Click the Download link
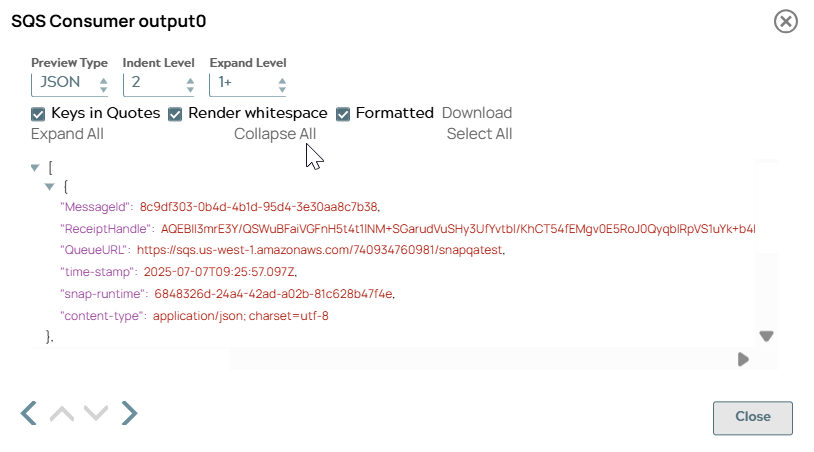 (x=477, y=113)
